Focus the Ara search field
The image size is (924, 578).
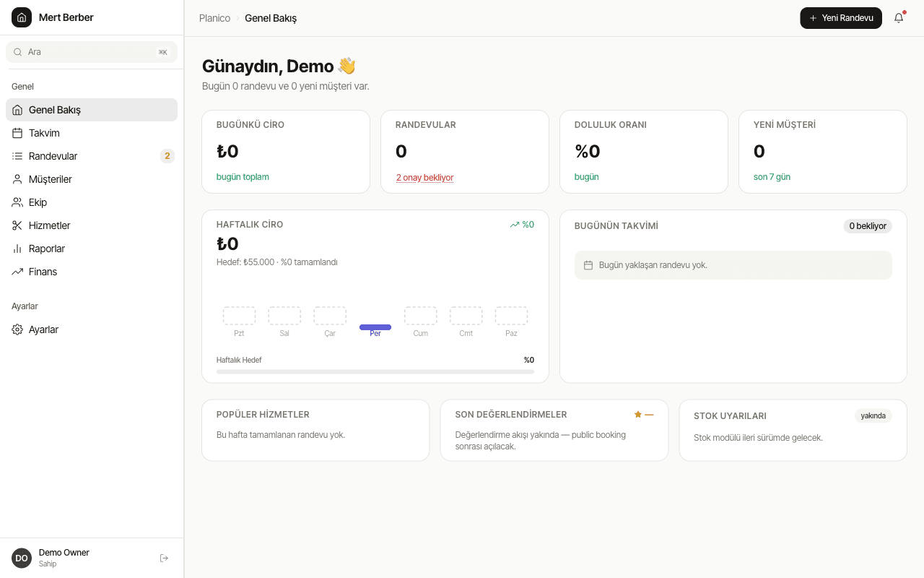[92, 52]
